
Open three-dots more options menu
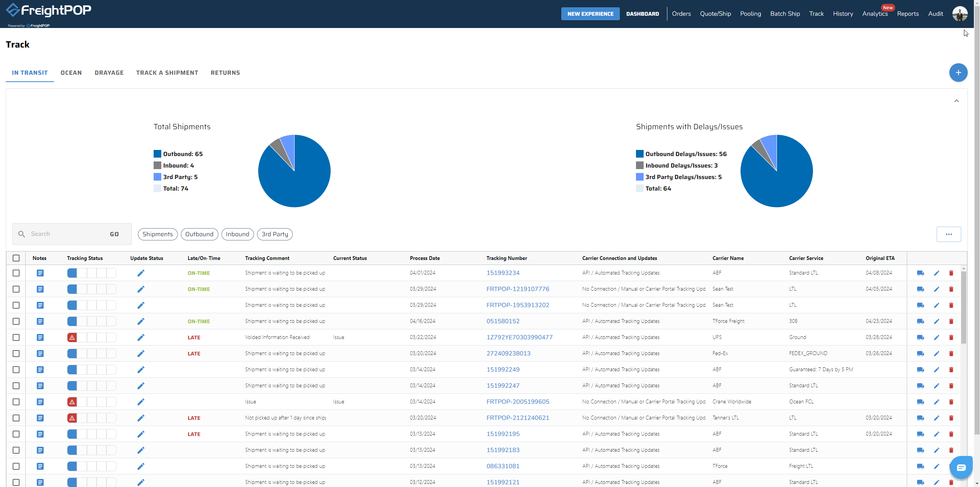949,234
